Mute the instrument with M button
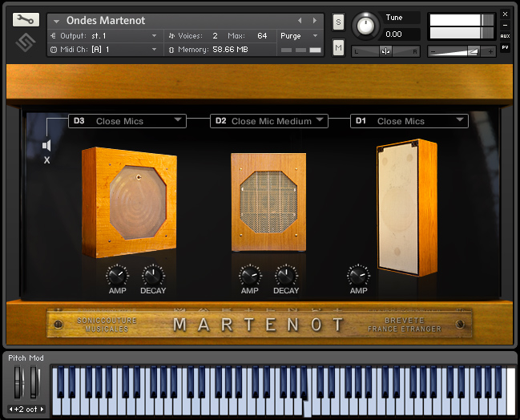Image resolution: width=520 pixels, height=420 pixels. (338, 48)
